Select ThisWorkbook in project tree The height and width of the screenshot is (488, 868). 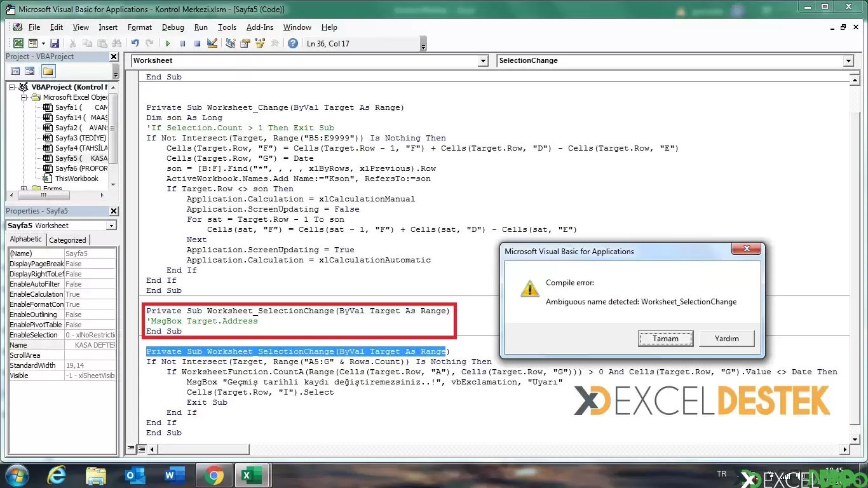pyautogui.click(x=71, y=179)
